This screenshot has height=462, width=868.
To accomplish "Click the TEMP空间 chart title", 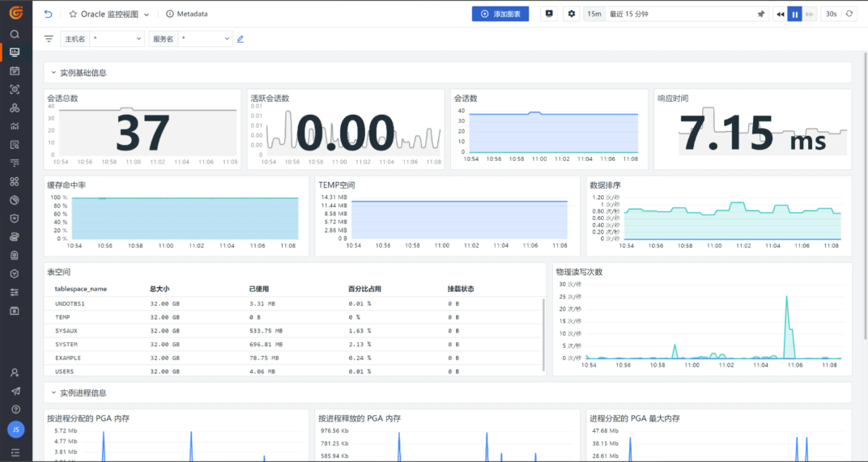I will pyautogui.click(x=337, y=185).
